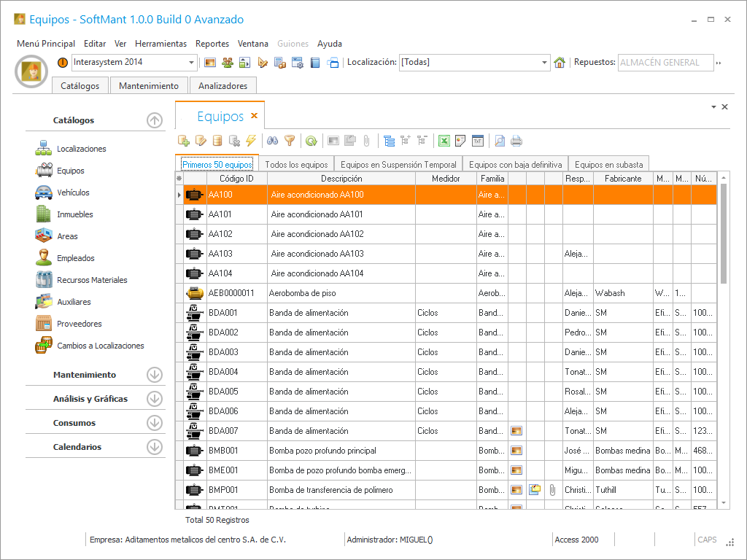Image resolution: width=747 pixels, height=560 pixels.
Task: Expand the Análisis y Gráficas section
Action: [x=154, y=399]
